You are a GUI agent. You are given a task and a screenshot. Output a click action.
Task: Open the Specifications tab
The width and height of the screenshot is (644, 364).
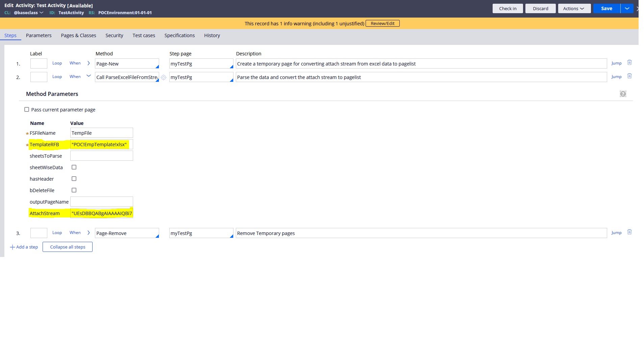point(180,35)
